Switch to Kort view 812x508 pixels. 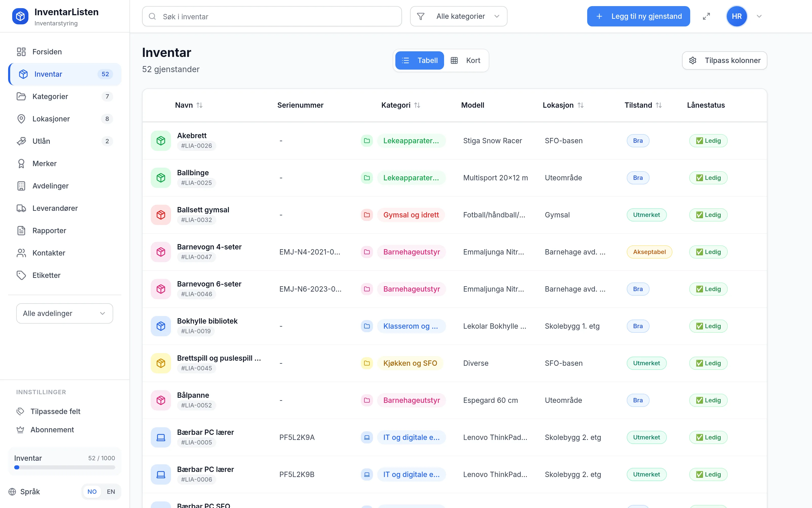tap(466, 60)
